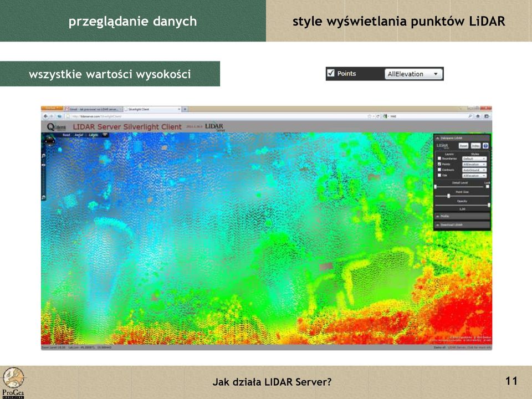Click the 'style wyświetlania punktów LiDAR' header text

pyautogui.click(x=398, y=22)
